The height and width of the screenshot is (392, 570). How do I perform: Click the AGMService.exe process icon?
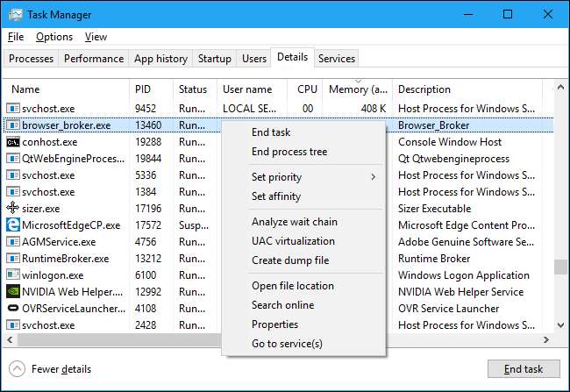pyautogui.click(x=13, y=242)
